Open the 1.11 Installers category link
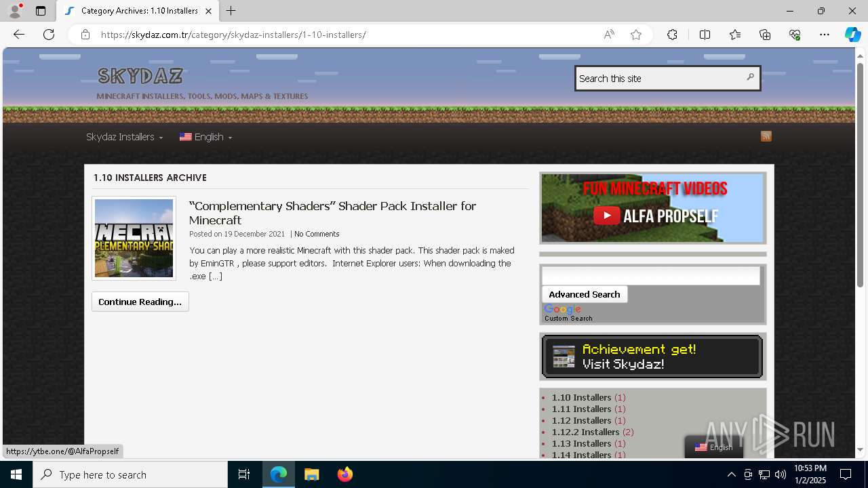 pyautogui.click(x=581, y=409)
